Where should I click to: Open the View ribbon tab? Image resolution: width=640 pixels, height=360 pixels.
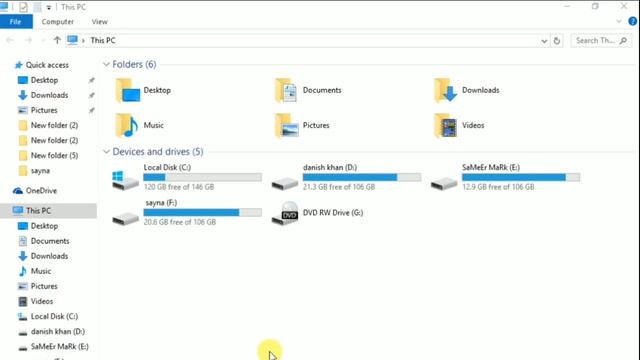point(100,22)
